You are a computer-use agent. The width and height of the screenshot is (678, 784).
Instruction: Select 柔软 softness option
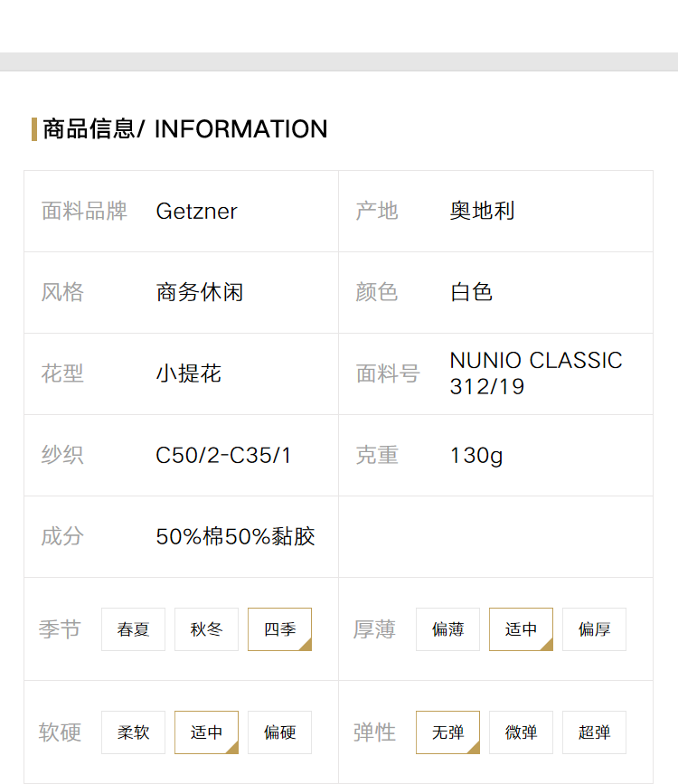click(133, 732)
